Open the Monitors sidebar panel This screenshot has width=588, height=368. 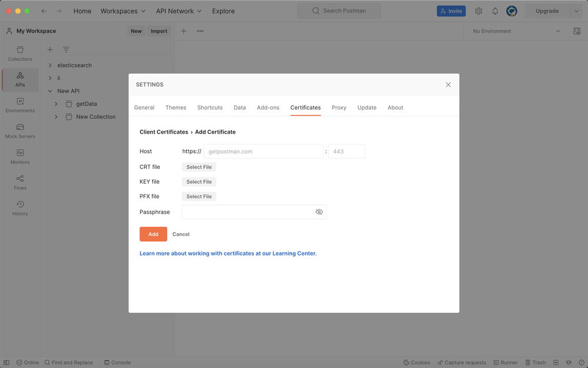click(x=20, y=157)
